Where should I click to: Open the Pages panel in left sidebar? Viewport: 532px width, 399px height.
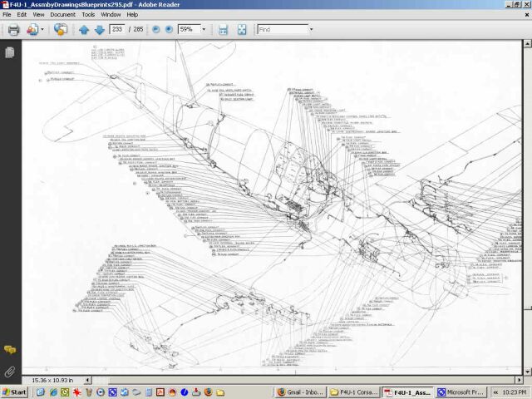point(10,52)
